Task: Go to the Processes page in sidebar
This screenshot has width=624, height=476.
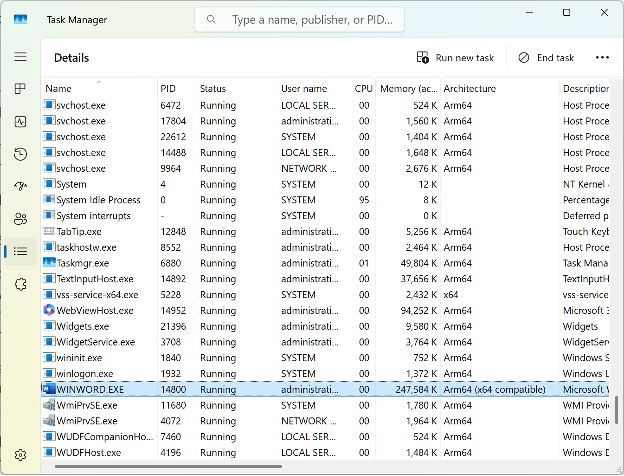Action: (20, 89)
